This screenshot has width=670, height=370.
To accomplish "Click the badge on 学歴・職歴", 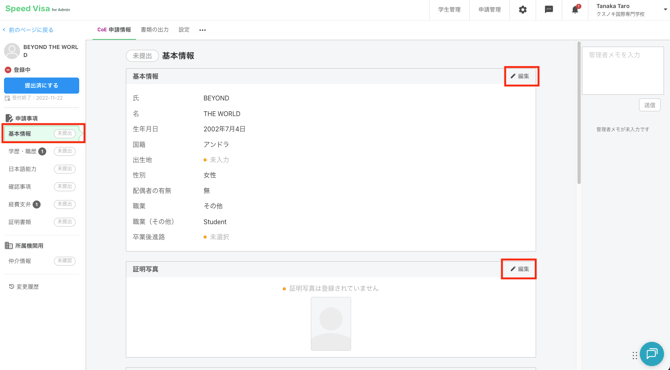I will pyautogui.click(x=42, y=151).
